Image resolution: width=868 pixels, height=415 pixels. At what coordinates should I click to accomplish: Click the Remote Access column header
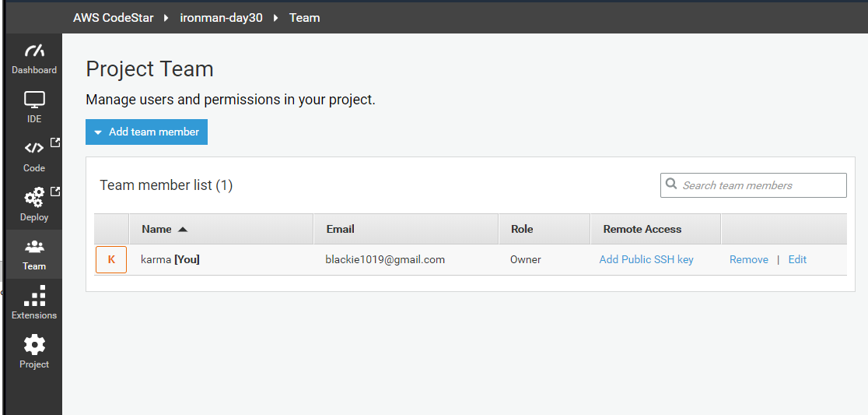[x=642, y=229]
